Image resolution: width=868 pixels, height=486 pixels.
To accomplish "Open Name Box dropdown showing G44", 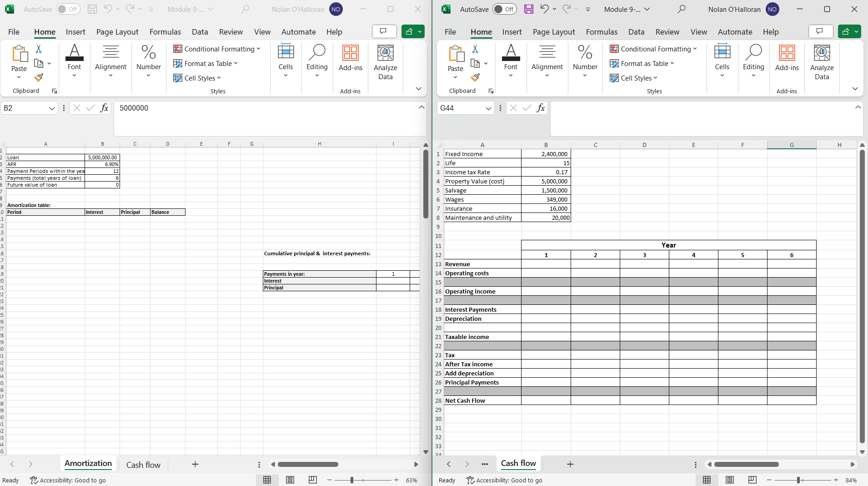I will (488, 108).
